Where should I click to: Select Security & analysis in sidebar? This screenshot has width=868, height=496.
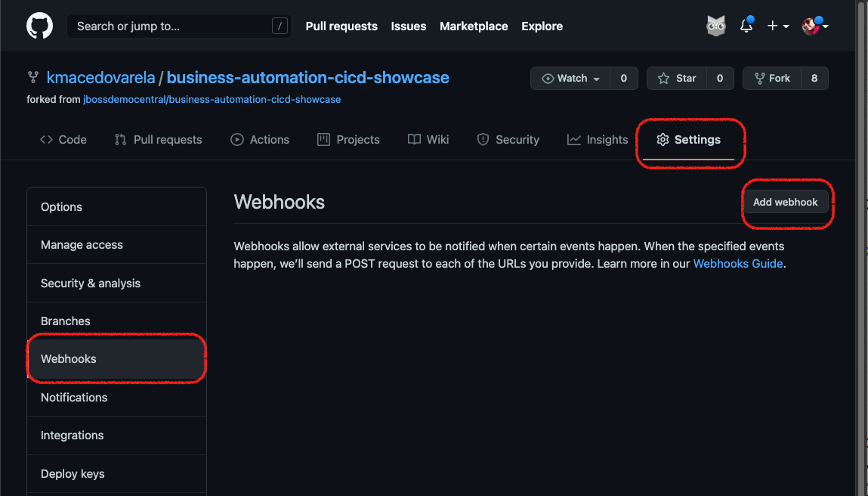pyautogui.click(x=117, y=283)
